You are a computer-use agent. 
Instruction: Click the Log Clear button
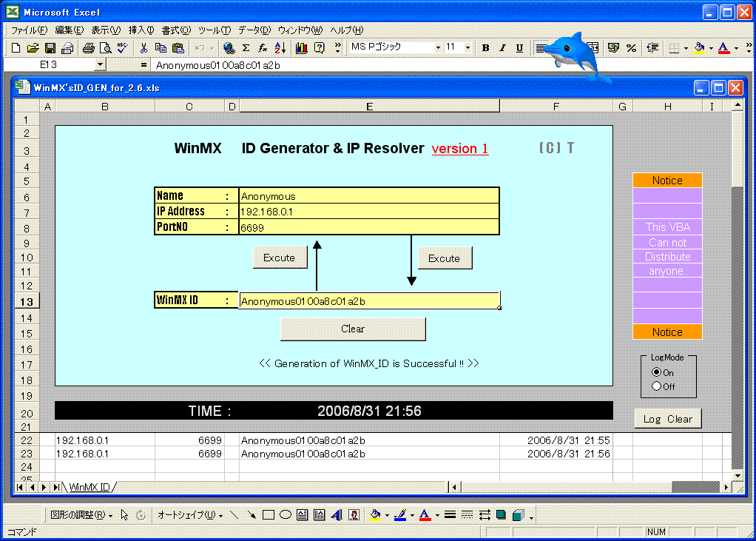(x=668, y=419)
